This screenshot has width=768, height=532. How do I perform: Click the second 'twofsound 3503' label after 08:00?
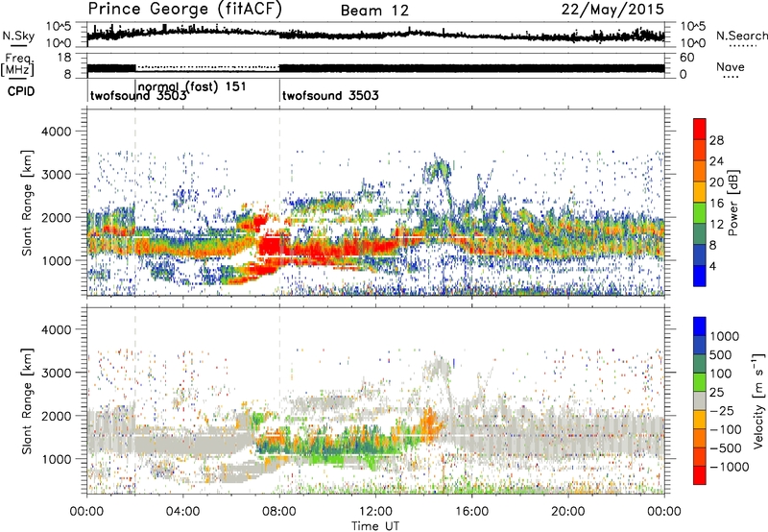coord(330,95)
